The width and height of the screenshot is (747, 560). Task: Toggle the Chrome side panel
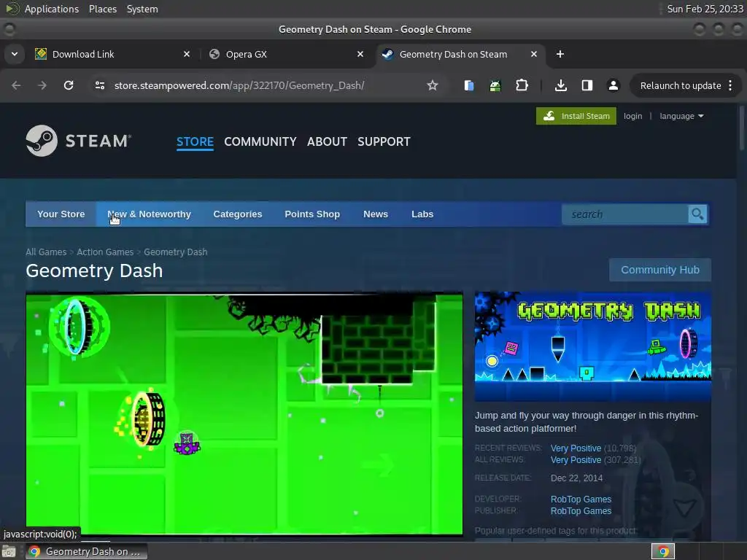coord(587,85)
